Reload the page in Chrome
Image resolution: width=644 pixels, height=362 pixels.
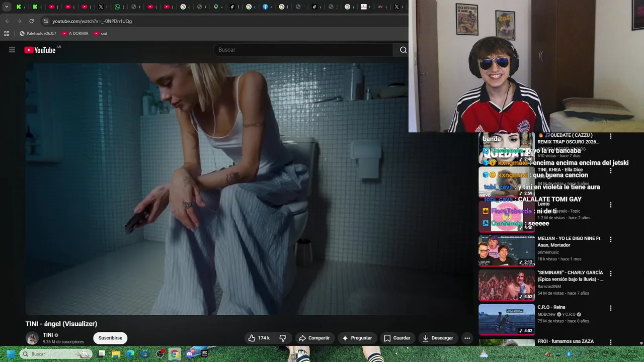[x=31, y=21]
